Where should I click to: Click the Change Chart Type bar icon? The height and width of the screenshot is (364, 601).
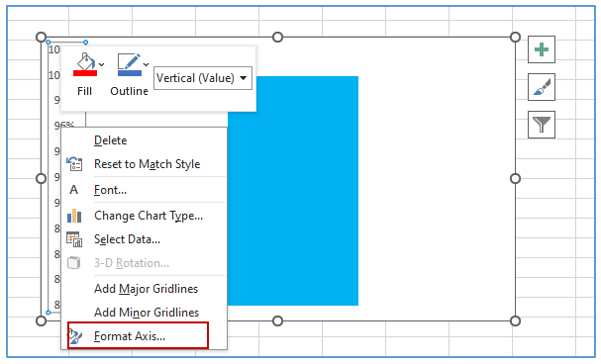pos(74,216)
